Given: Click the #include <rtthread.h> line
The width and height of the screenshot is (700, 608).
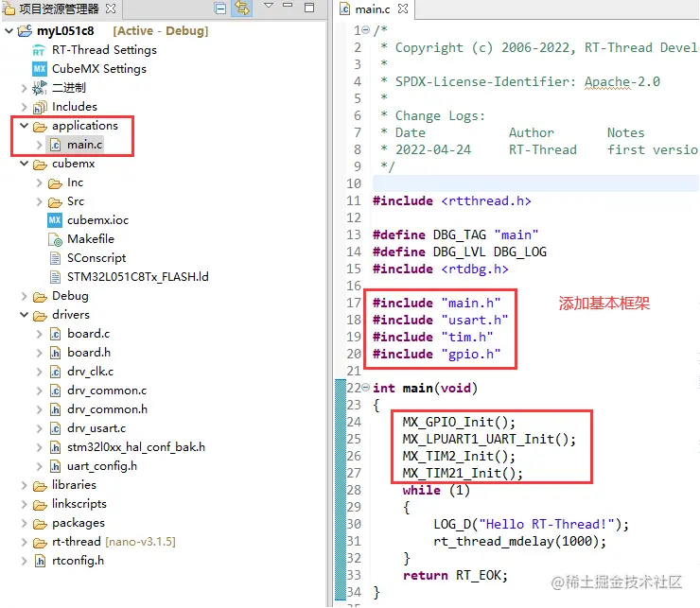Looking at the screenshot, I should coord(452,200).
